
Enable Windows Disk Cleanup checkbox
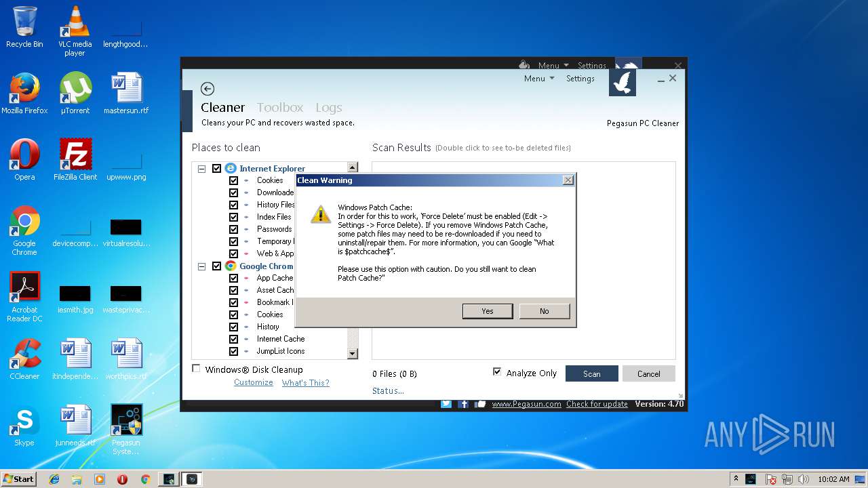(197, 369)
